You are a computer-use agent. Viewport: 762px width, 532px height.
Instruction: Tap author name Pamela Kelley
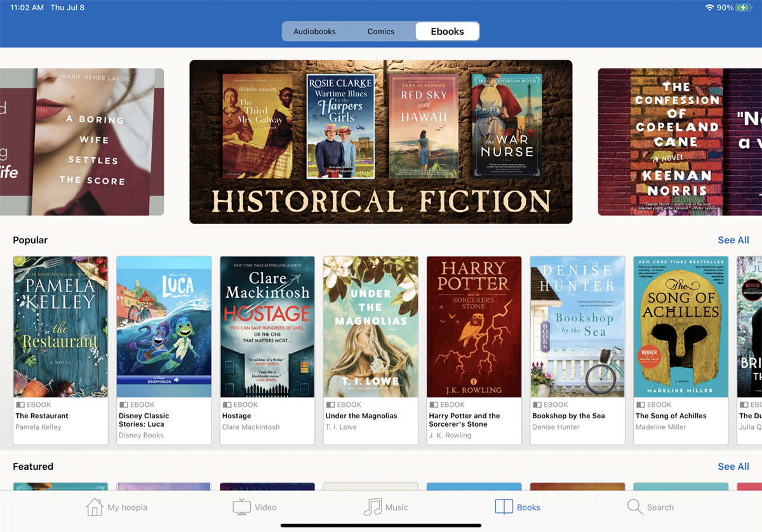click(x=38, y=427)
